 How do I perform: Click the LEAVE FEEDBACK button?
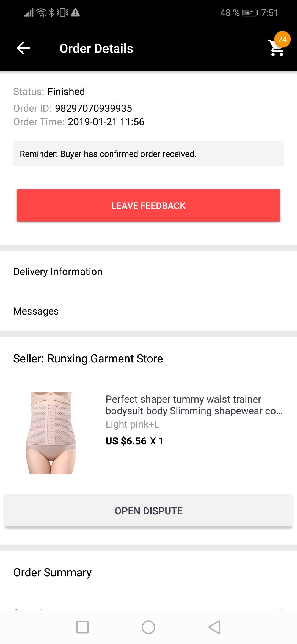click(x=148, y=205)
